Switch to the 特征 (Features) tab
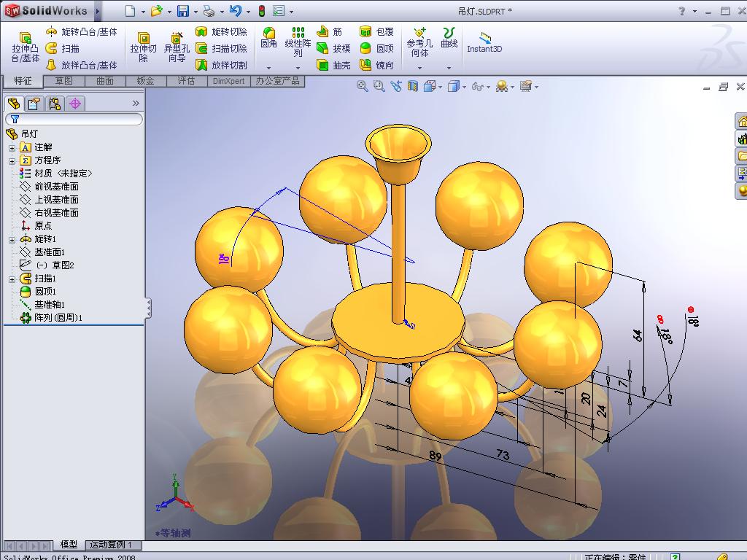This screenshot has height=560, width=747. [23, 81]
